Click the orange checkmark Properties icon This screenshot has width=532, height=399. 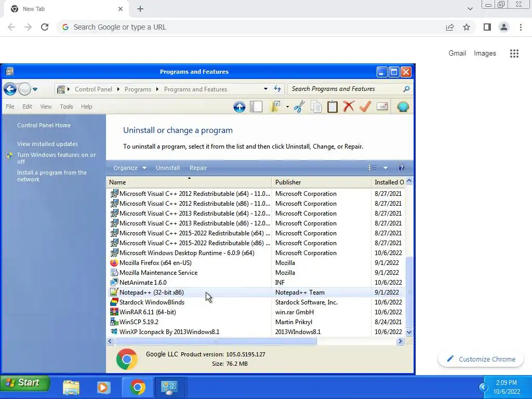(365, 107)
